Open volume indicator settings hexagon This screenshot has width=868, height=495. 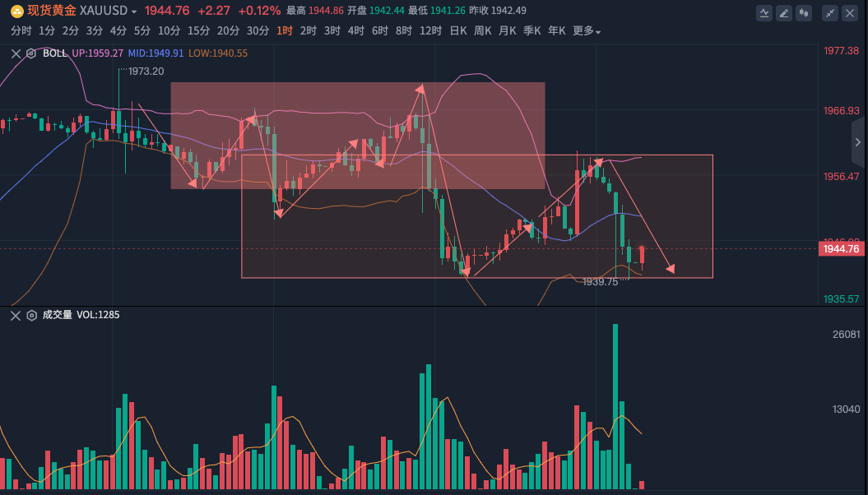[x=31, y=315]
